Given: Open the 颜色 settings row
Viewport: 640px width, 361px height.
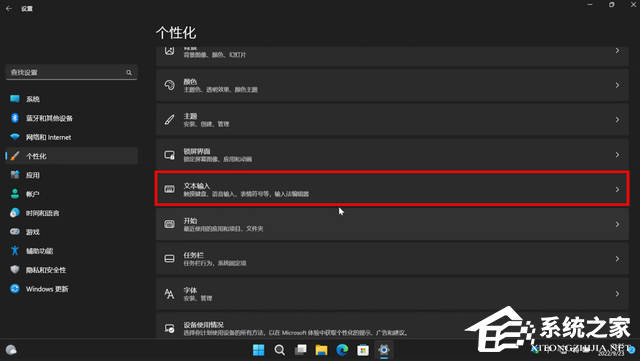Looking at the screenshot, I should point(392,85).
